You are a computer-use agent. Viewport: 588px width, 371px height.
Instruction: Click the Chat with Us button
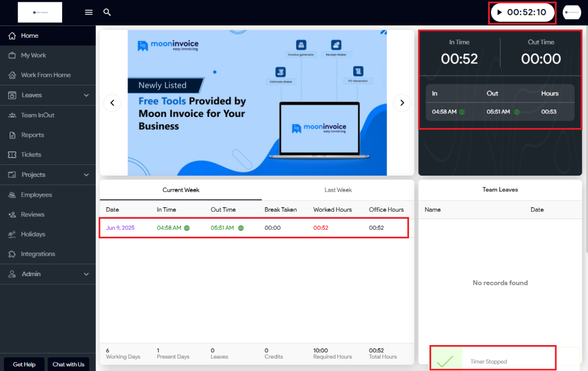click(x=68, y=364)
